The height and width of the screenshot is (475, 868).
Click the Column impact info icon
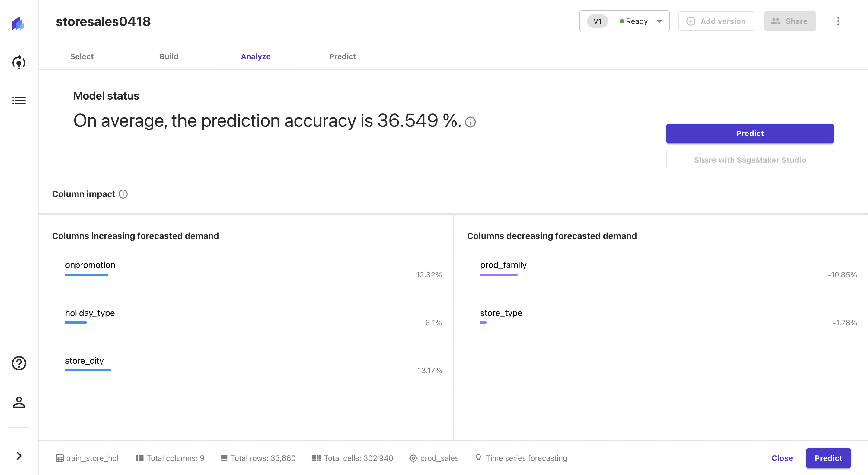pos(123,194)
